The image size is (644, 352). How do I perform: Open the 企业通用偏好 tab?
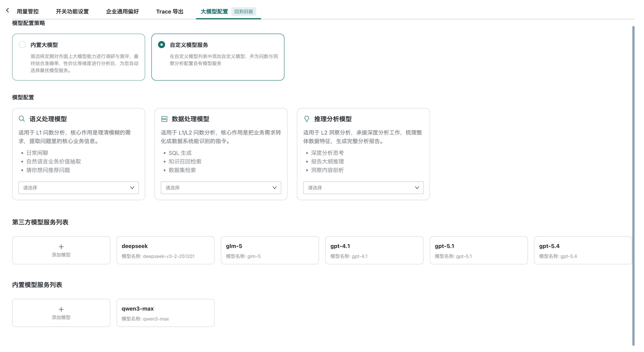tap(122, 12)
